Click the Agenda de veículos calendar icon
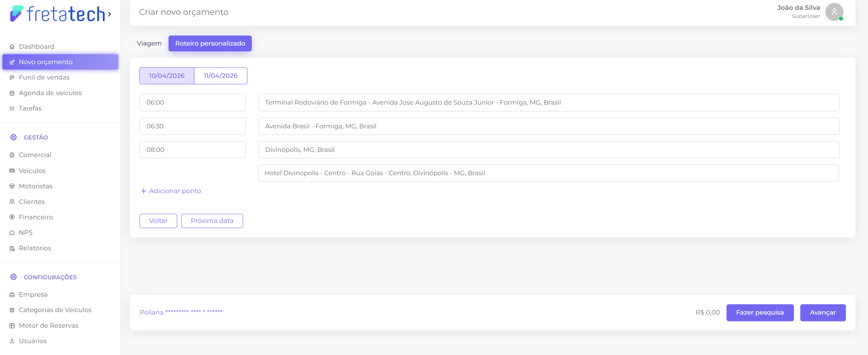868x355 pixels. 12,93
